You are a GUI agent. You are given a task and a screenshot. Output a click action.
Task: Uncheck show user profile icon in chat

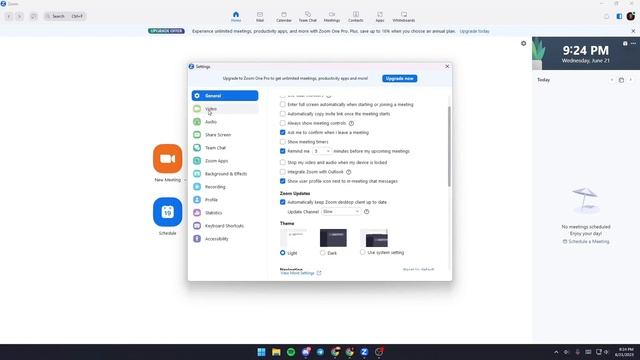coord(282,181)
